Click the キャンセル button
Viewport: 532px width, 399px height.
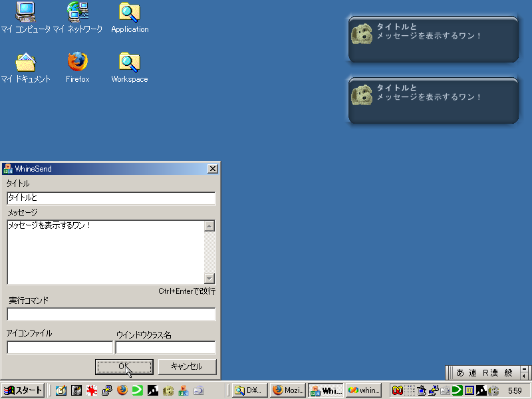(188, 367)
